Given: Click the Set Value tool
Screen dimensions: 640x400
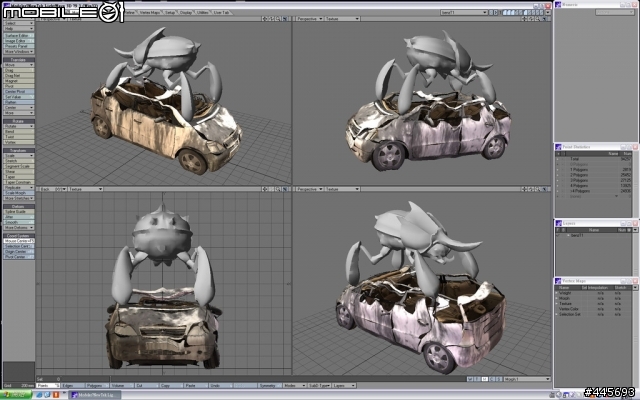Looking at the screenshot, I should (x=19, y=97).
